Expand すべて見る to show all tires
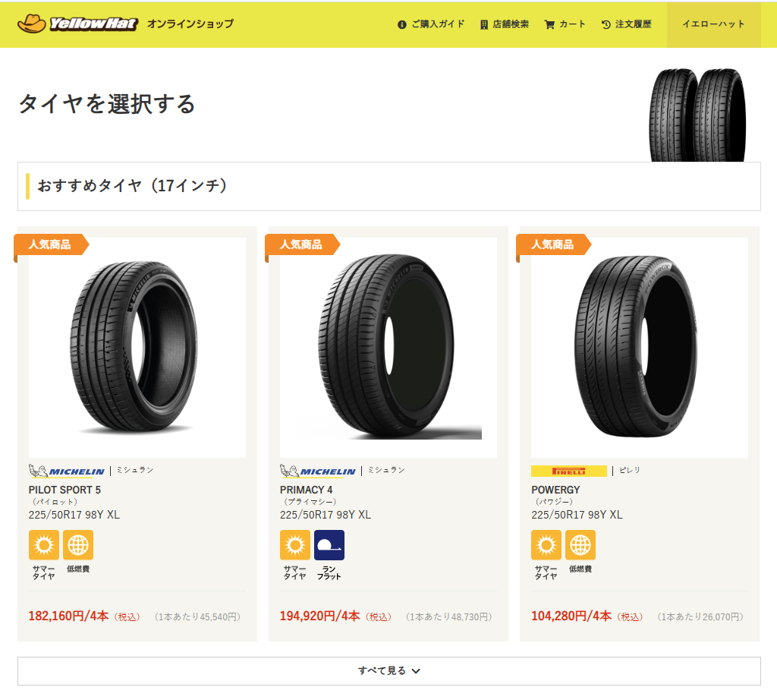This screenshot has width=777, height=700. (x=389, y=670)
